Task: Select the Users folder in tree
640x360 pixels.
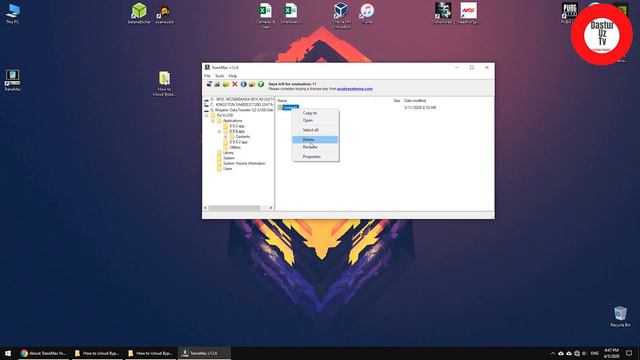Action: pyautogui.click(x=227, y=169)
